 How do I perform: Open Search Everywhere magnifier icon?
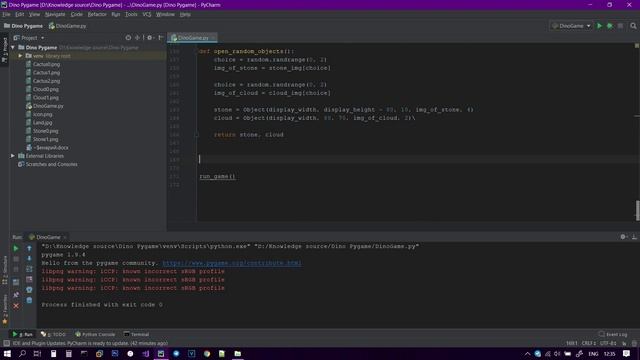pos(633,26)
